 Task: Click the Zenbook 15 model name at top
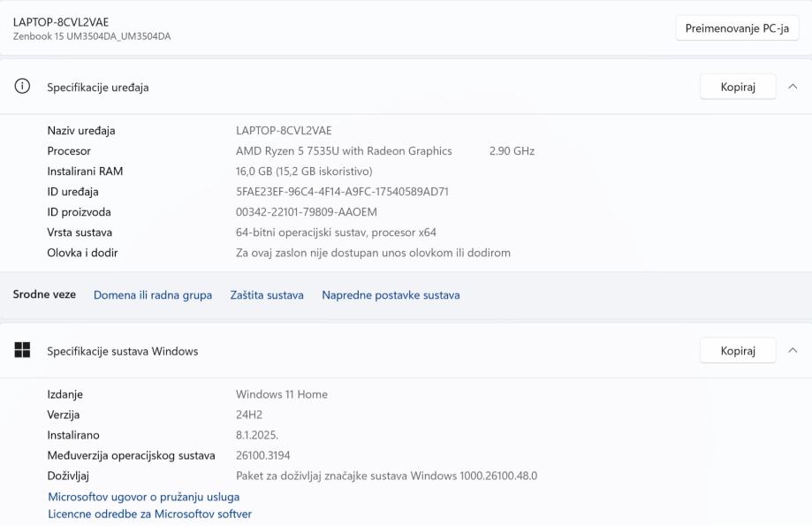tap(92, 36)
